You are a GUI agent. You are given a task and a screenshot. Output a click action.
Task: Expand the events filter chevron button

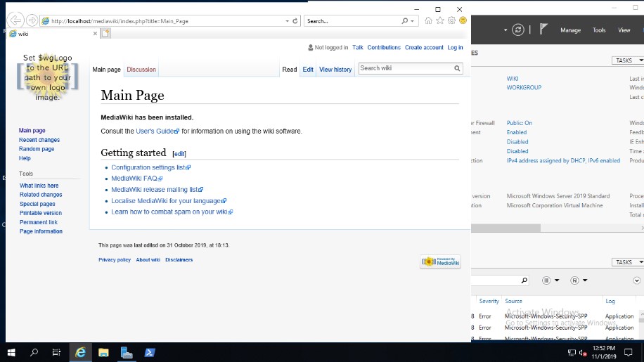click(636, 280)
